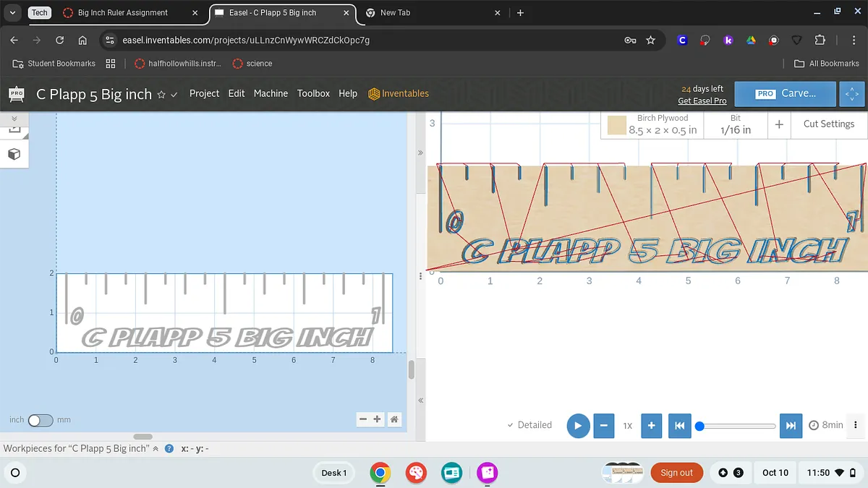
Task: Decrease simulation playback speed
Action: tap(603, 426)
